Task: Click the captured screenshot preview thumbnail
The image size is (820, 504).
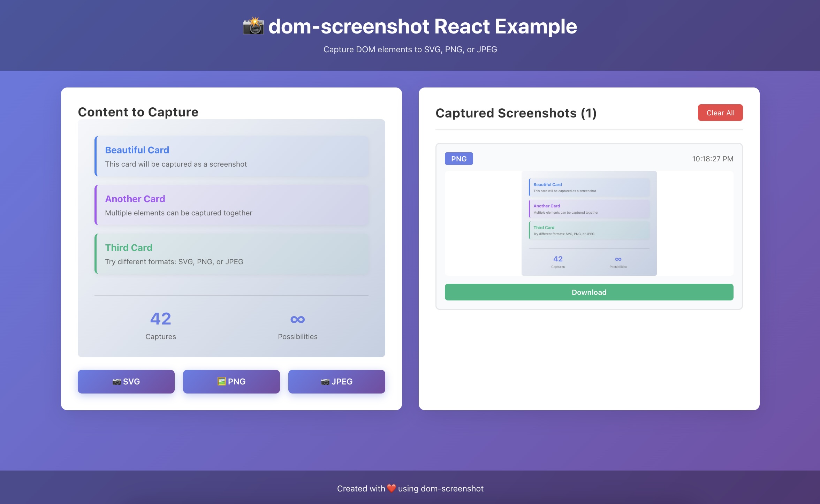Action: pyautogui.click(x=589, y=223)
